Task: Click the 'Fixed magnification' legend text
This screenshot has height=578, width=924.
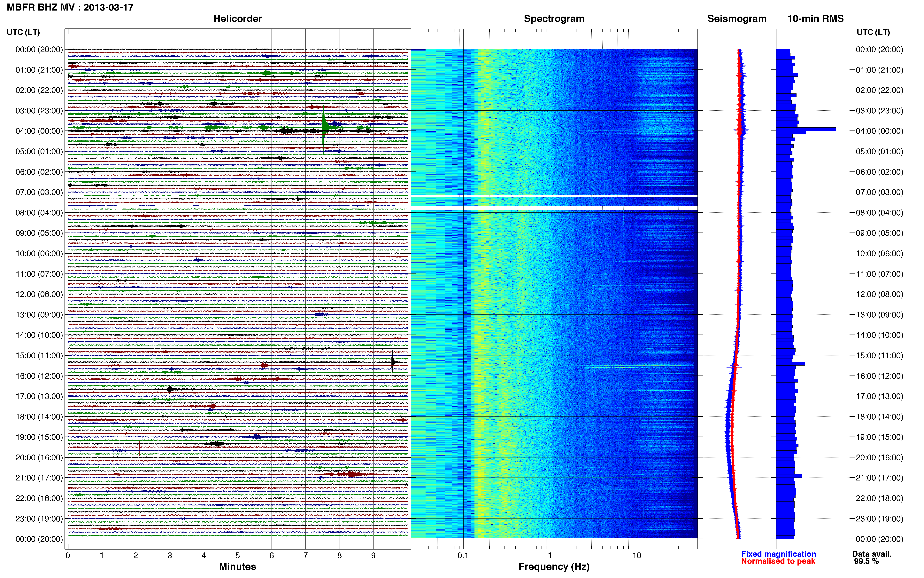Action: [778, 554]
